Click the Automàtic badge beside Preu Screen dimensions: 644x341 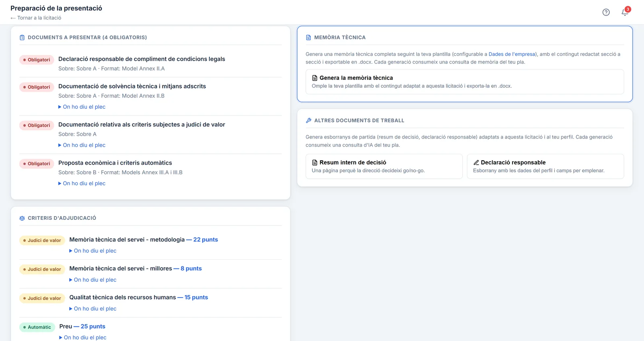tap(37, 327)
